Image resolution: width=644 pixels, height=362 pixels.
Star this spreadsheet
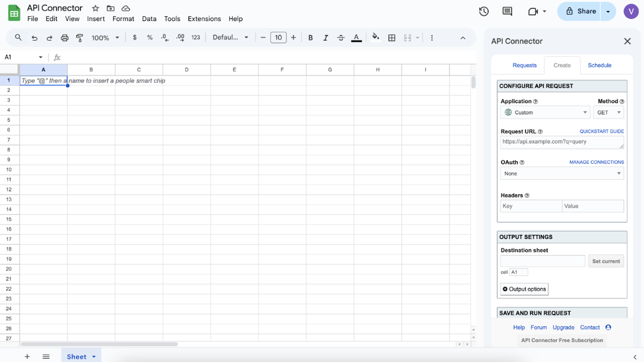point(95,8)
